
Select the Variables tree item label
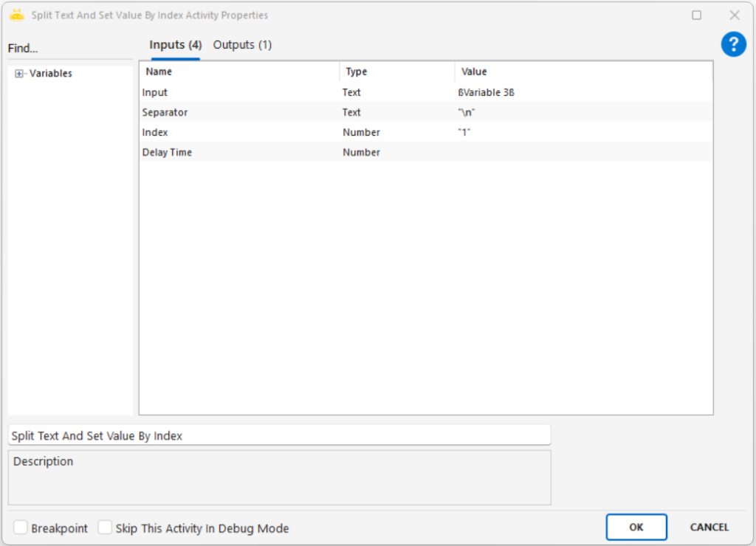(x=50, y=74)
